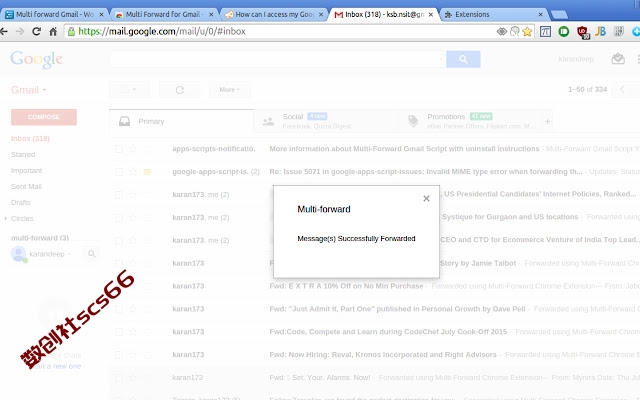Open Fwd: Now Hiring Reval email
The width and height of the screenshot is (640, 400).
(383, 355)
